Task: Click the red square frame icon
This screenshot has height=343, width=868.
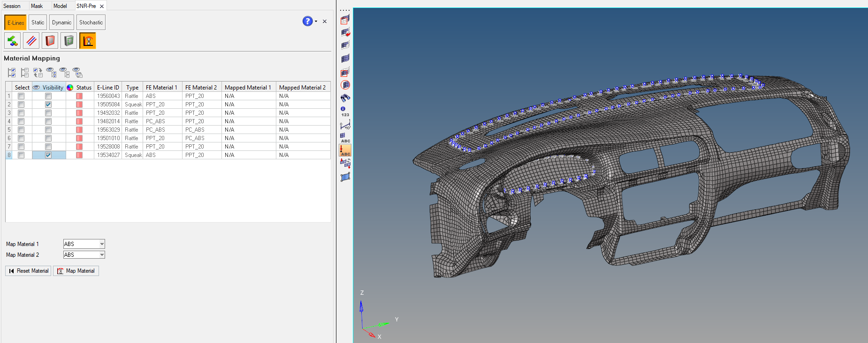Action: [50, 41]
